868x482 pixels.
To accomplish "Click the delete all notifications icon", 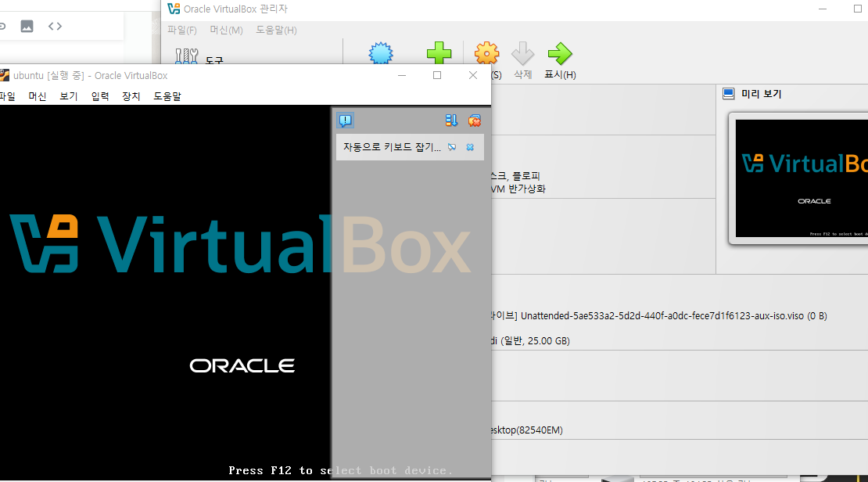I will [x=475, y=120].
